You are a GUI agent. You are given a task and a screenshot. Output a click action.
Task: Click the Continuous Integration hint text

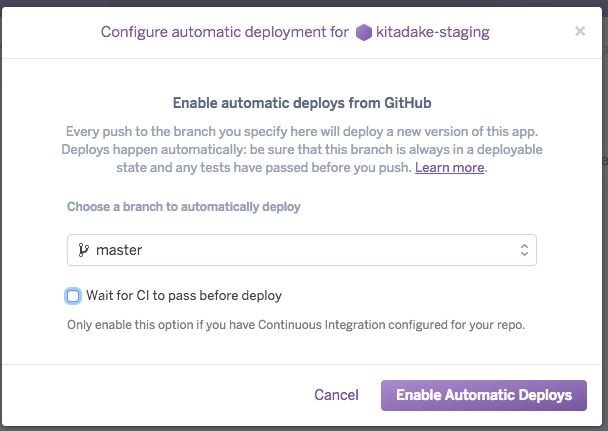296,325
